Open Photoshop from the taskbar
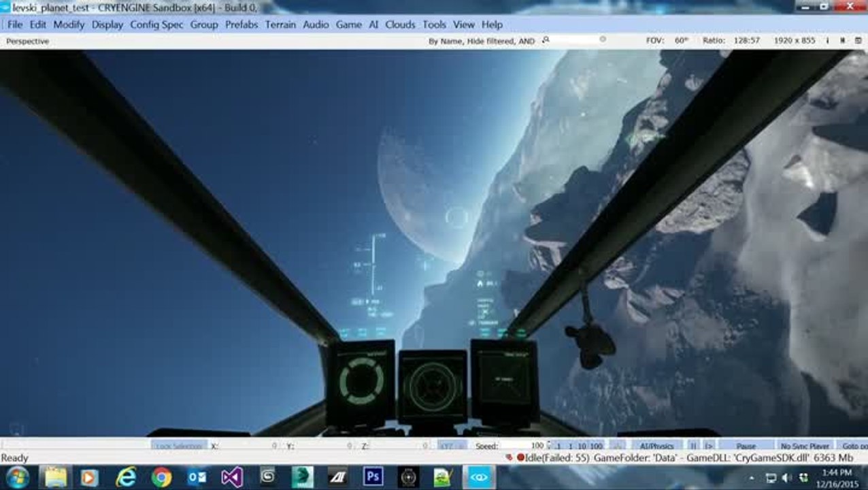 click(373, 477)
